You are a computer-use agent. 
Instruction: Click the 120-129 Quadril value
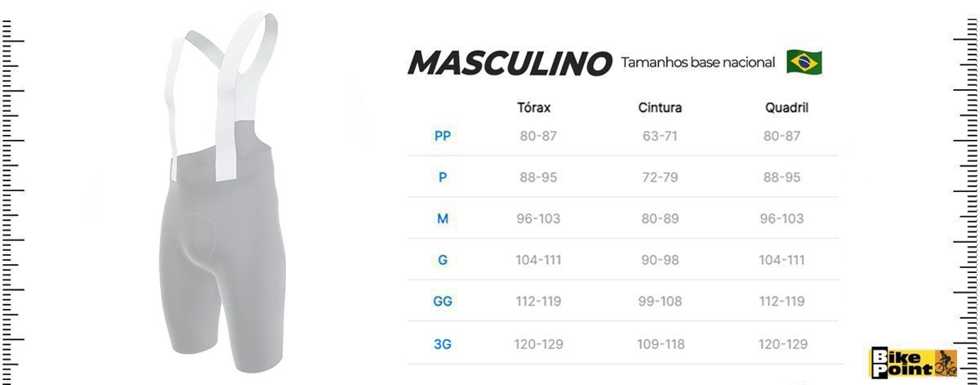tap(782, 344)
